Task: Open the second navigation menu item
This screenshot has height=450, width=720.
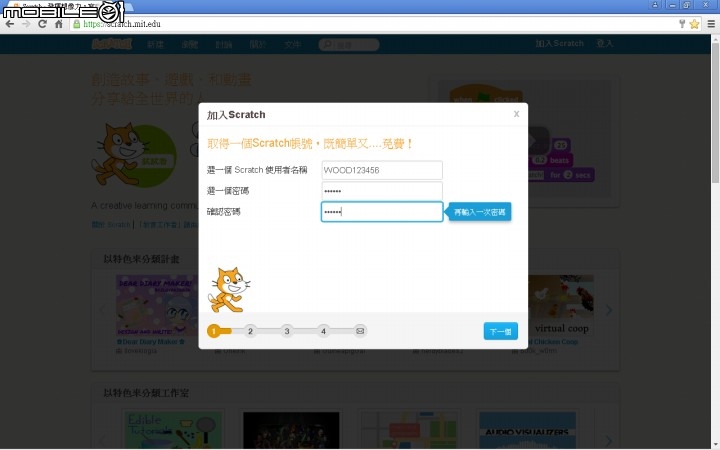Action: click(189, 44)
